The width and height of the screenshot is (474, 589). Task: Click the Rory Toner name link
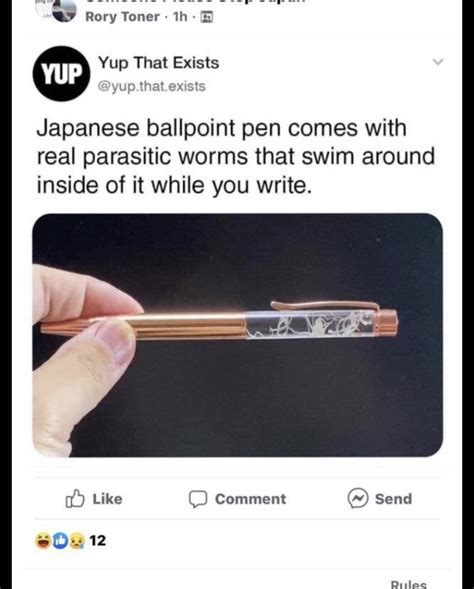[122, 17]
